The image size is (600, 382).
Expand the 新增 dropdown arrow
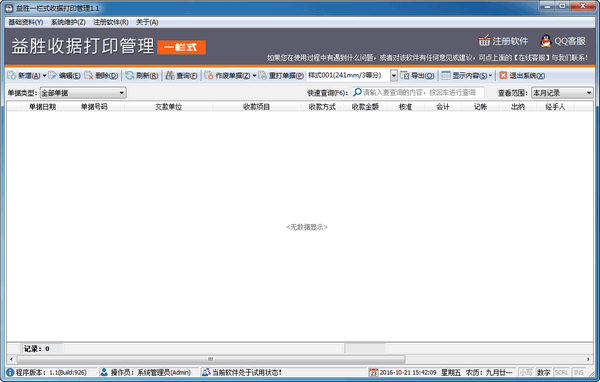coord(44,75)
